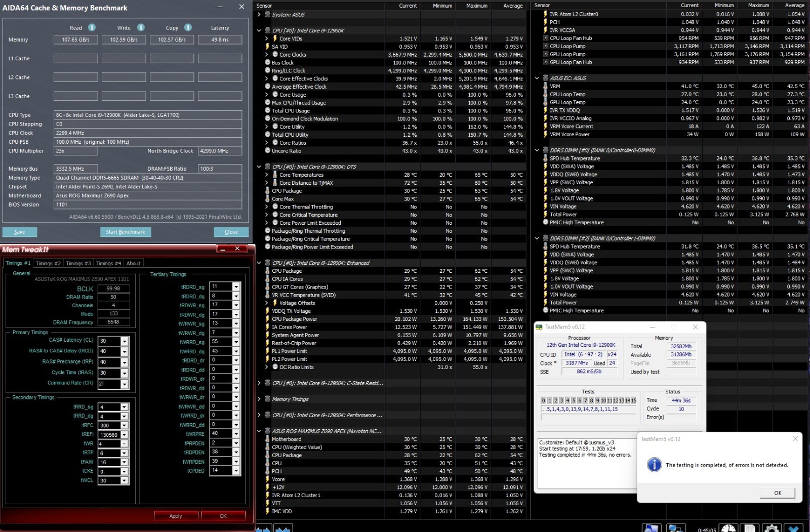Image resolution: width=810 pixels, height=532 pixels.
Task: Open HWiNFO settings gear icon in bottom toolbar
Action: [771, 528]
